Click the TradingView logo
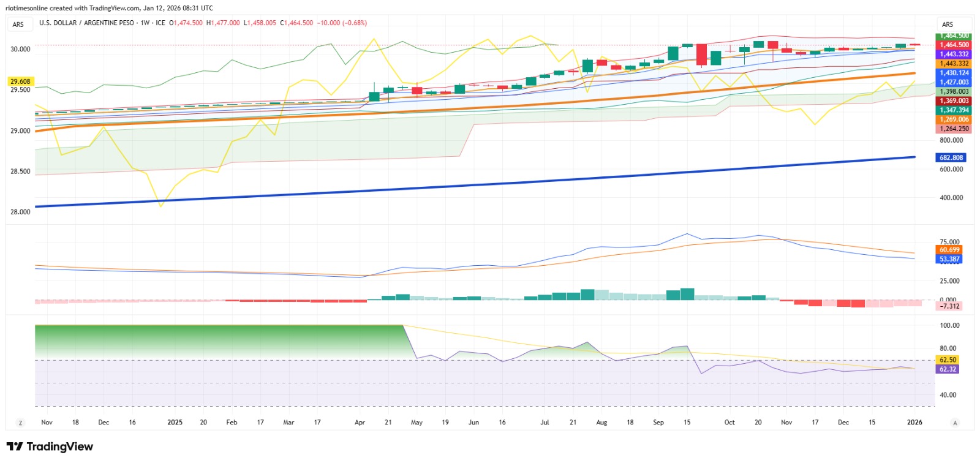980x463 pixels. [50, 446]
